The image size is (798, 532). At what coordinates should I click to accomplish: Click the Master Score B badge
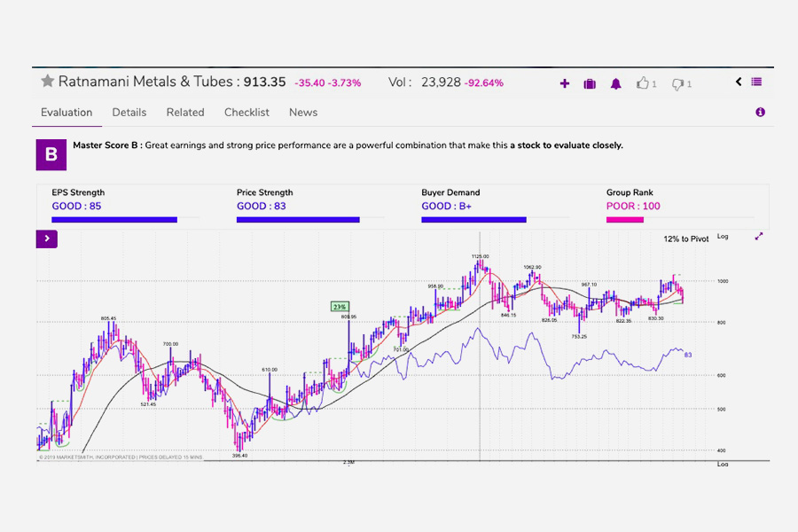(51, 155)
